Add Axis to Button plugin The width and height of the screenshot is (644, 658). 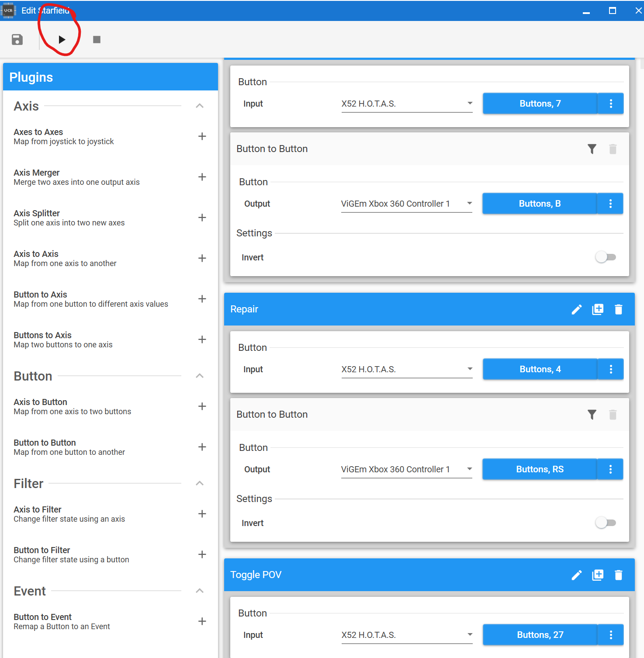point(202,406)
